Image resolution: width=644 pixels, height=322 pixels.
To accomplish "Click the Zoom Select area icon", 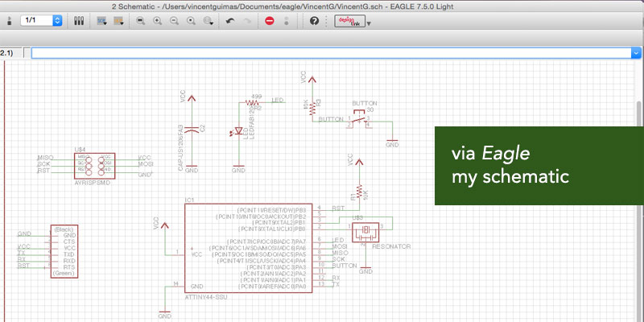I will 208,21.
